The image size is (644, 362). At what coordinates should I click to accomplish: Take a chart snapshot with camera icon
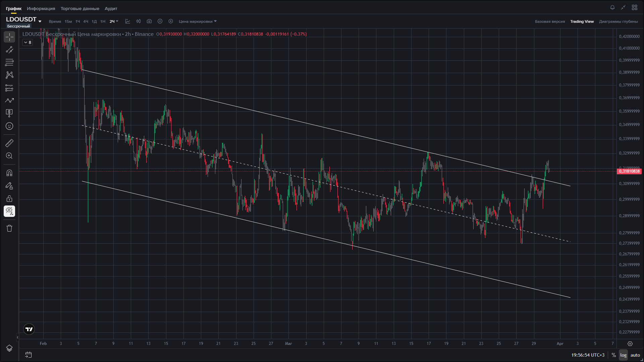[x=149, y=21]
